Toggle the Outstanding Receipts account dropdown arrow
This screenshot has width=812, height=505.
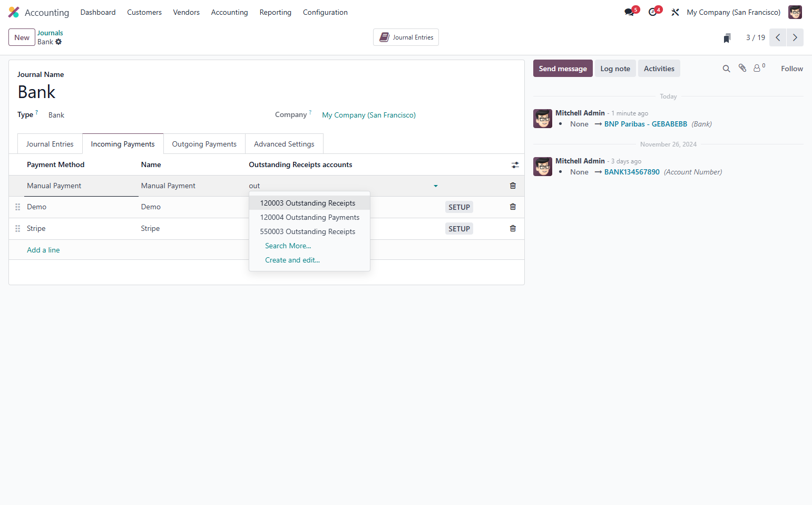[x=436, y=186]
